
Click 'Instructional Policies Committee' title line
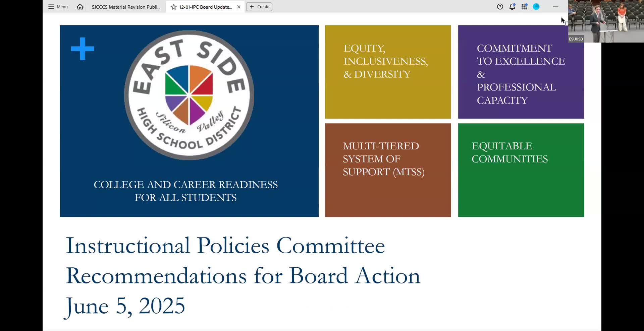point(225,246)
